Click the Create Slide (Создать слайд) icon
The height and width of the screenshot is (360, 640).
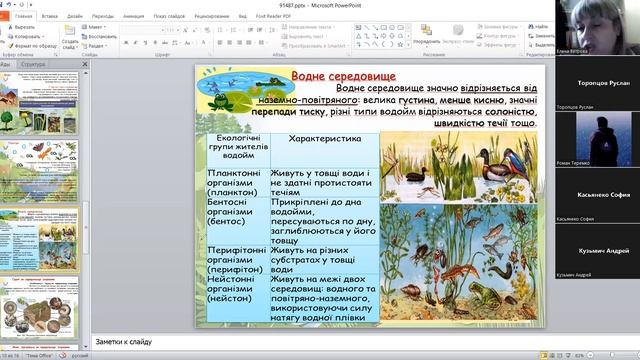(70, 31)
